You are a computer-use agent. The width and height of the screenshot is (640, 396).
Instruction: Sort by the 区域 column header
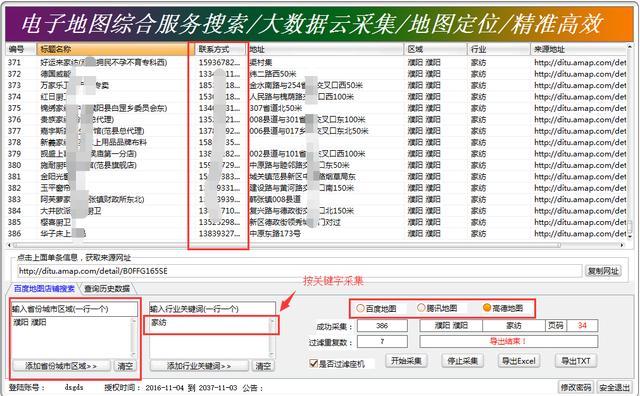pyautogui.click(x=436, y=49)
